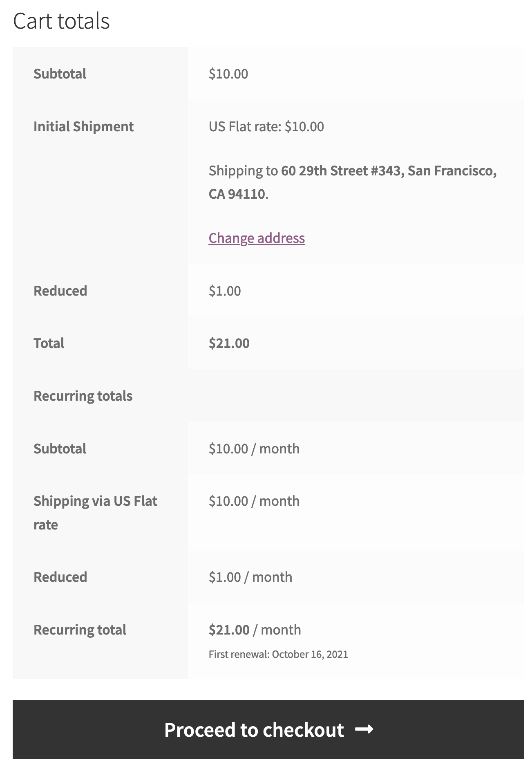
Task: Click the First renewal date text
Action: [x=278, y=654]
